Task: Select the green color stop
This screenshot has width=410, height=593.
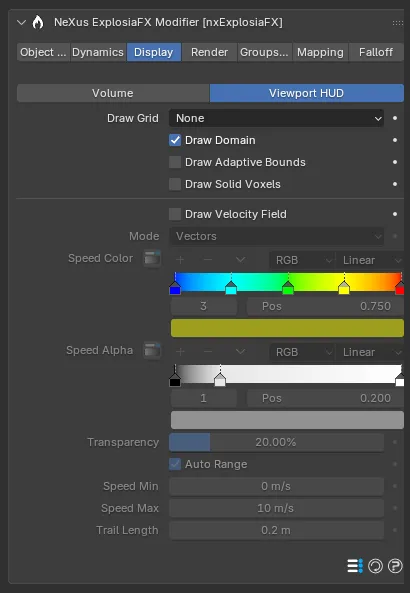Action: [x=288, y=288]
